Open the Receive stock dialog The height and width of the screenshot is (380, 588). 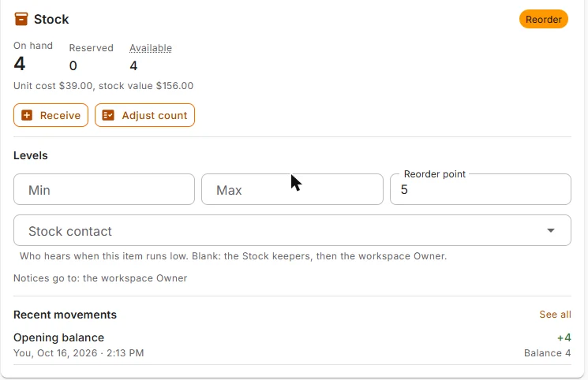coord(51,115)
